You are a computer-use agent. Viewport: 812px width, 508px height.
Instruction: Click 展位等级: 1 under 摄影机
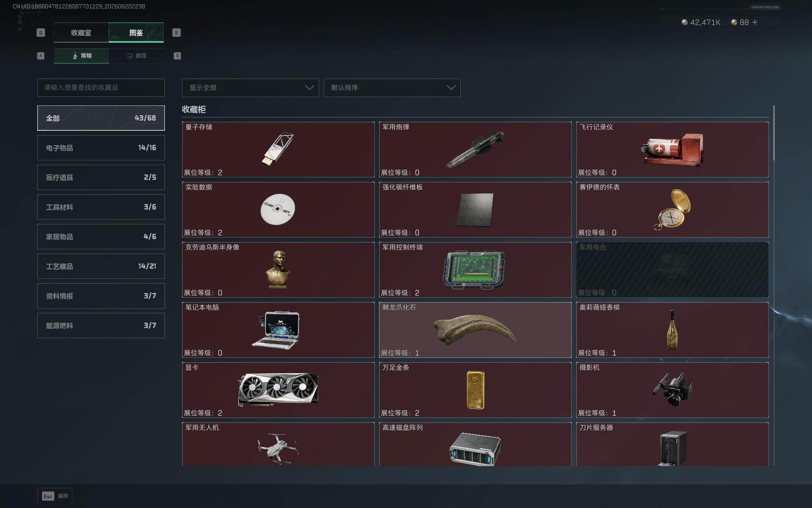click(597, 413)
